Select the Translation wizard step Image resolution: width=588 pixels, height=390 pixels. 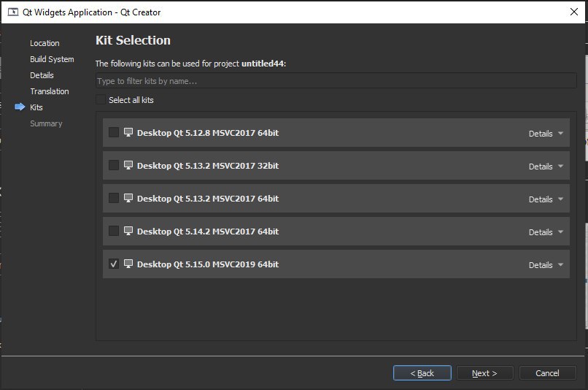point(50,91)
